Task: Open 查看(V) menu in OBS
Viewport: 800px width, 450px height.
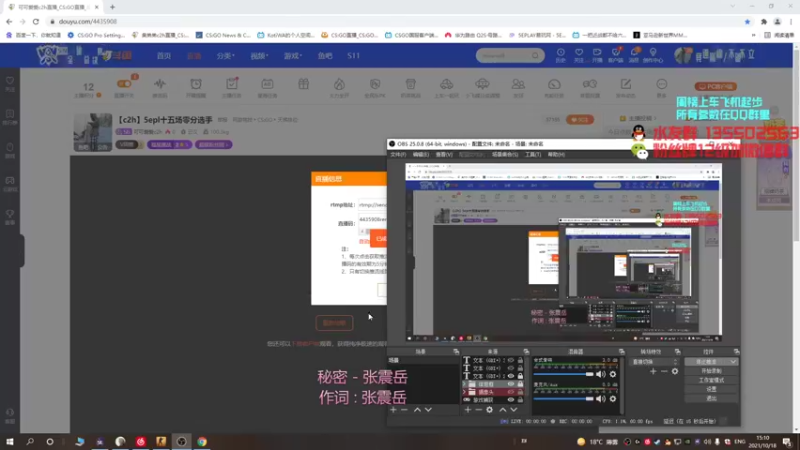Action: [x=444, y=155]
